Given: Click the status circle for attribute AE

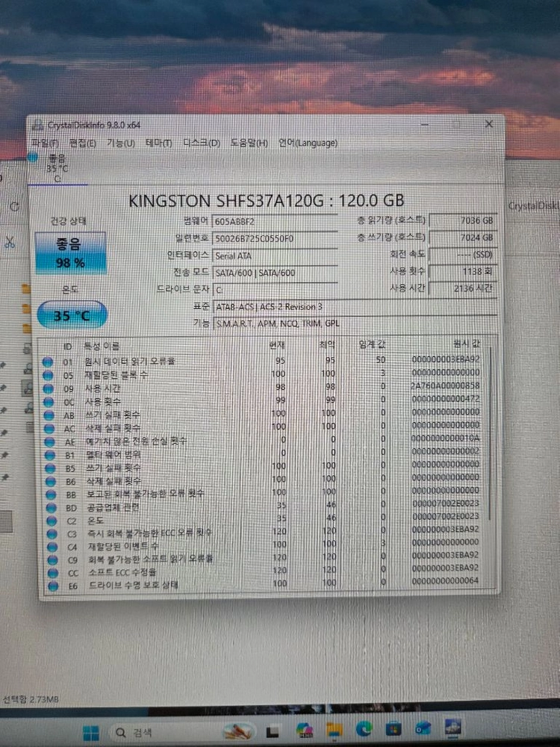Looking at the screenshot, I should pos(50,441).
